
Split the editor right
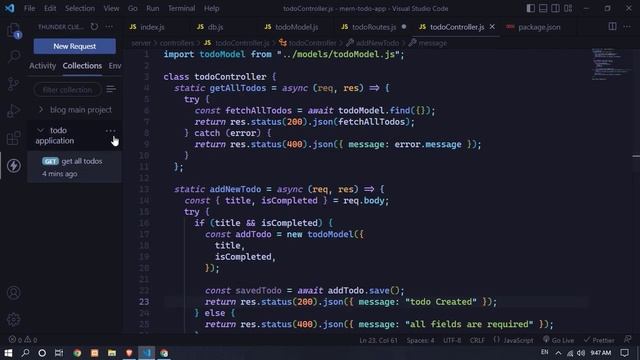(x=612, y=27)
